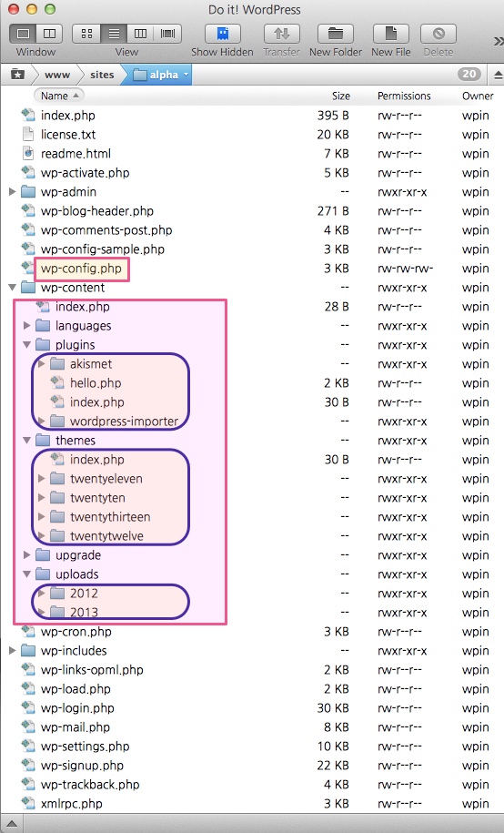Expand the twentyeleven theme folder
Screen dimensions: 504x833
pos(42,479)
